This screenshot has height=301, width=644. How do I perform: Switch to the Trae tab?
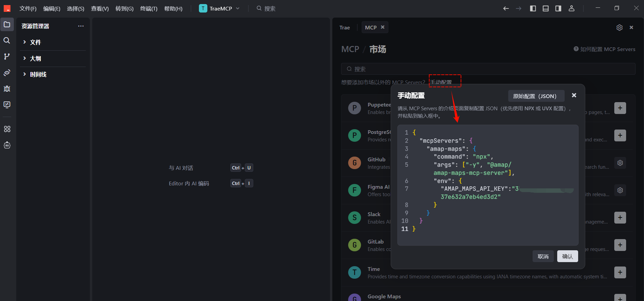click(x=344, y=28)
